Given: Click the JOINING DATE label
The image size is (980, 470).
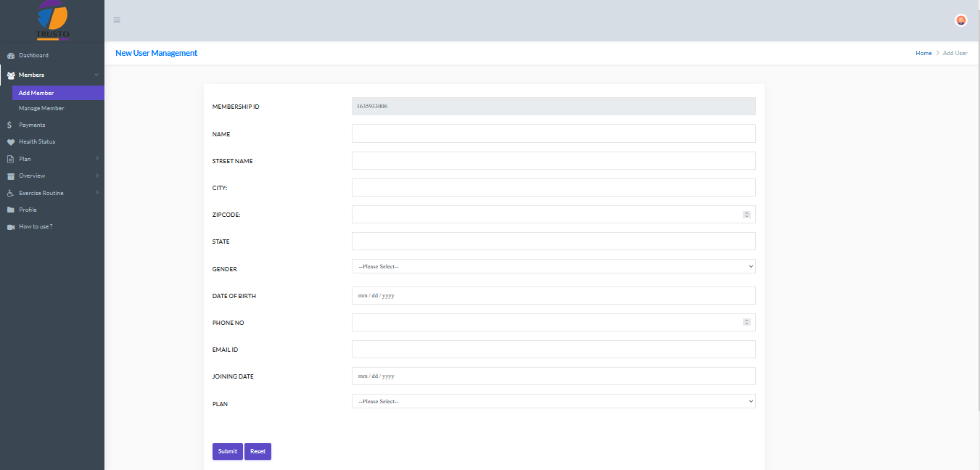Looking at the screenshot, I should [x=233, y=376].
